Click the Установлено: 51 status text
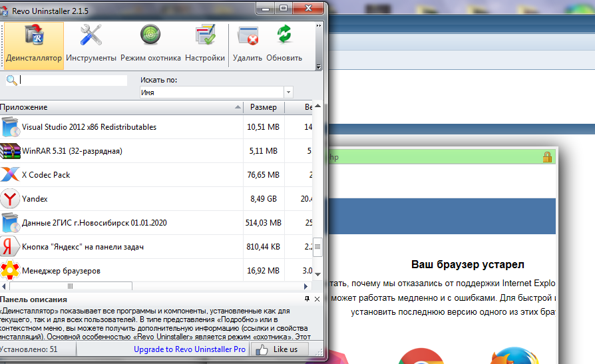 pos(29,349)
